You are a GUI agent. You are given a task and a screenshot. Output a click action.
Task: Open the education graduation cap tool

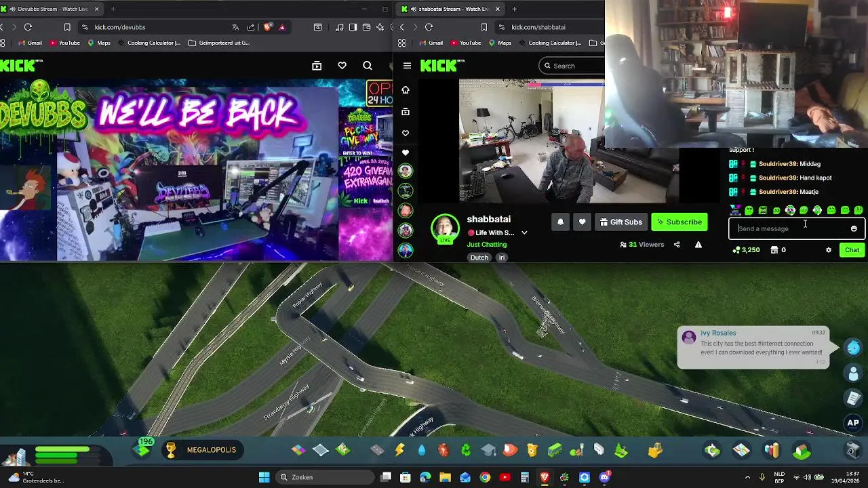[x=488, y=450]
